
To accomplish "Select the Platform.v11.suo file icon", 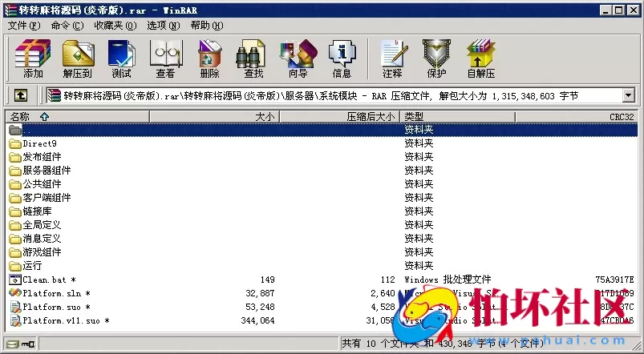I will 15,320.
